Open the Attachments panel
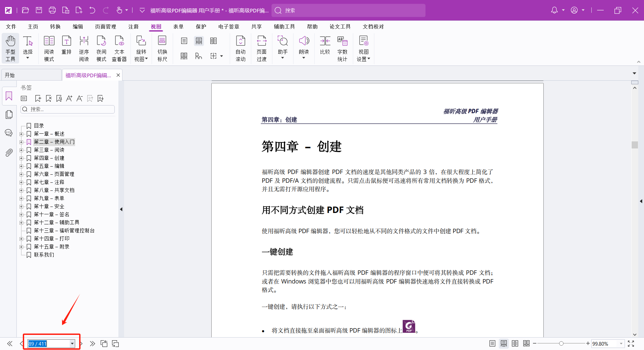644x350 pixels. click(x=9, y=152)
